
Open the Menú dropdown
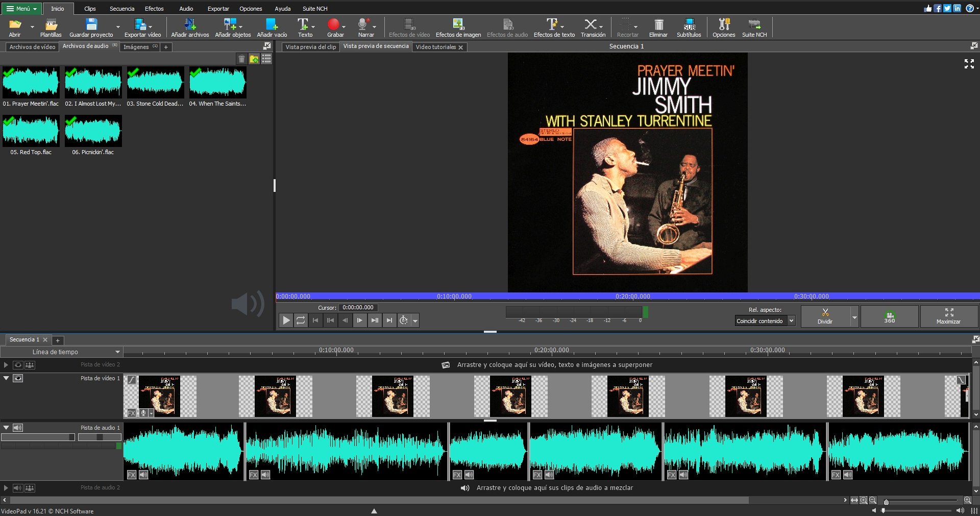(21, 8)
